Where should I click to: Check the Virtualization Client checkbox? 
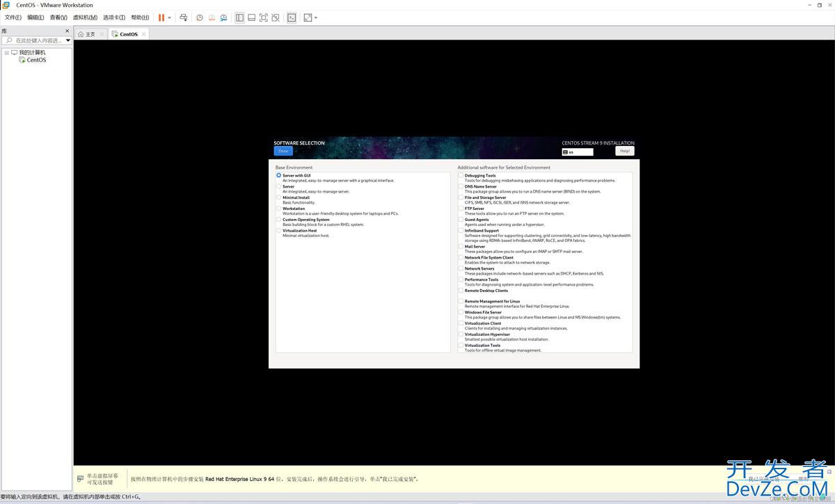[x=461, y=323]
